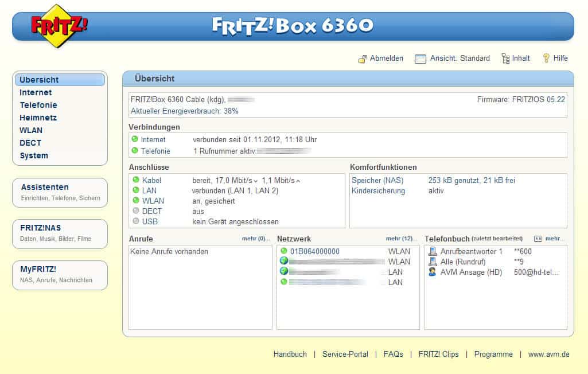
Task: Open the System sidebar menu
Action: [34, 155]
